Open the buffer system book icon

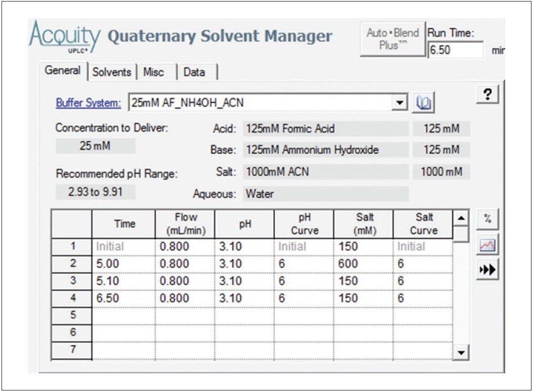423,103
